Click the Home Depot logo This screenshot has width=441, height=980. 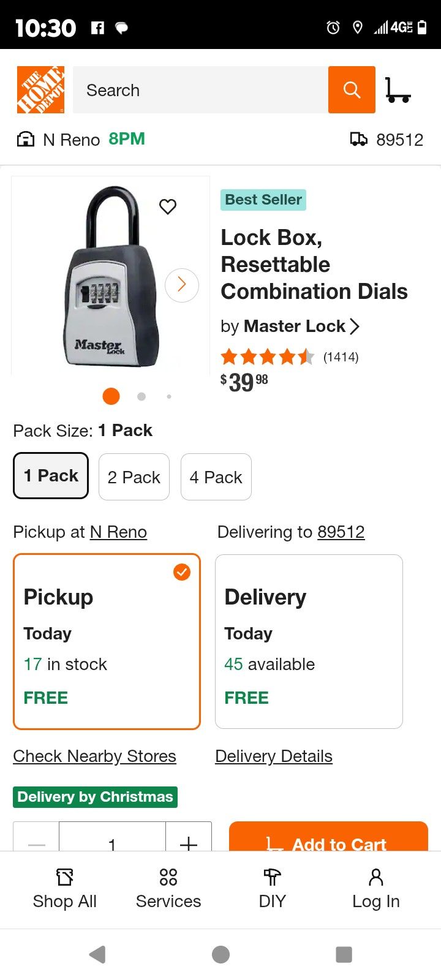pyautogui.click(x=40, y=89)
